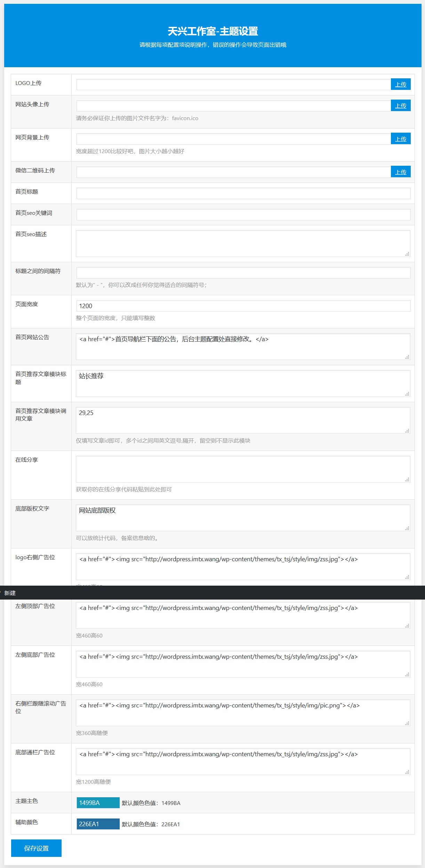Click upload button for 网页背景上传
The image size is (425, 868).
point(401,139)
